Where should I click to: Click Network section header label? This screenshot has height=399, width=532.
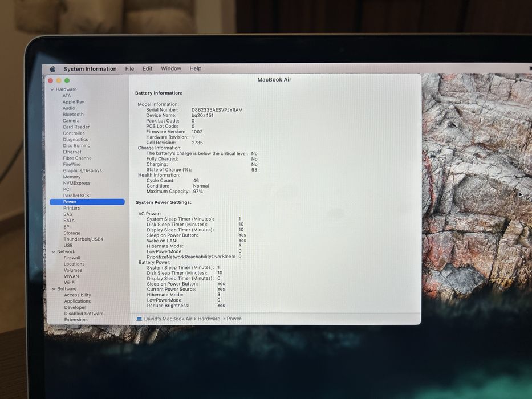(x=66, y=252)
